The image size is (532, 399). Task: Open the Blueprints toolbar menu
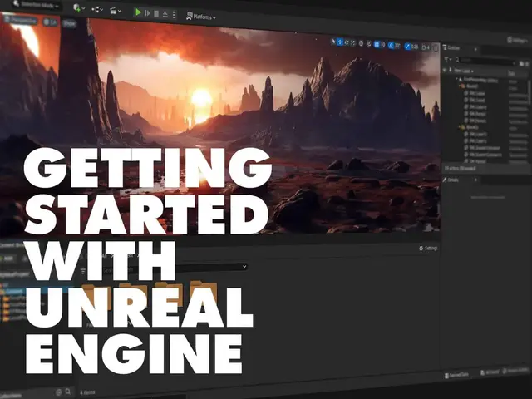[97, 9]
